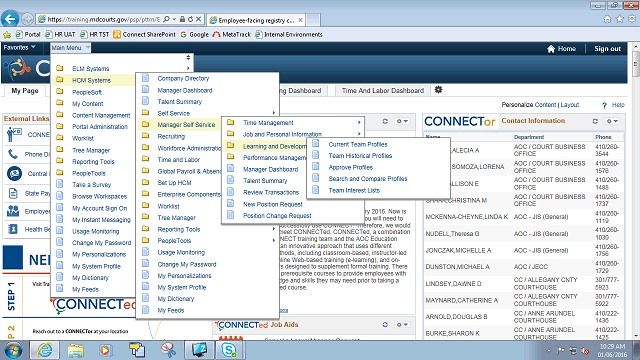This screenshot has width=640, height=360.
Task: Open Internet Explorer from the taskbar
Action: 44,350
